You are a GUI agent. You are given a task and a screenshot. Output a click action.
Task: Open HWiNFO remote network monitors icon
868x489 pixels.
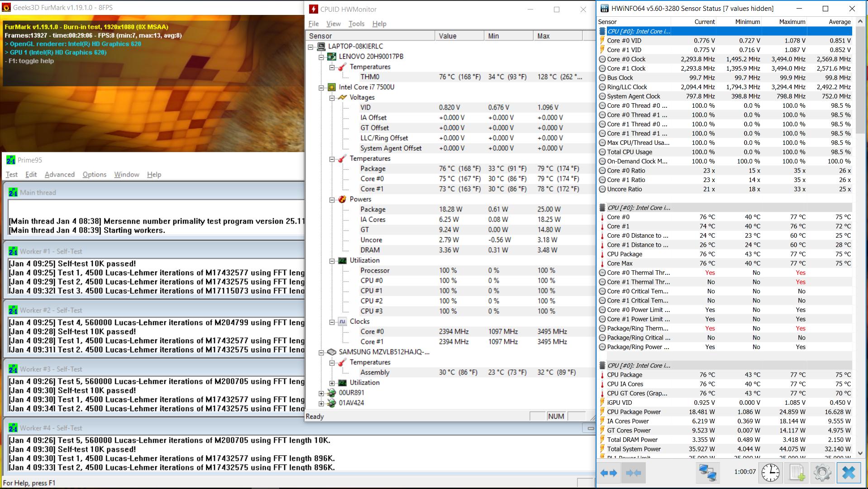tap(707, 473)
